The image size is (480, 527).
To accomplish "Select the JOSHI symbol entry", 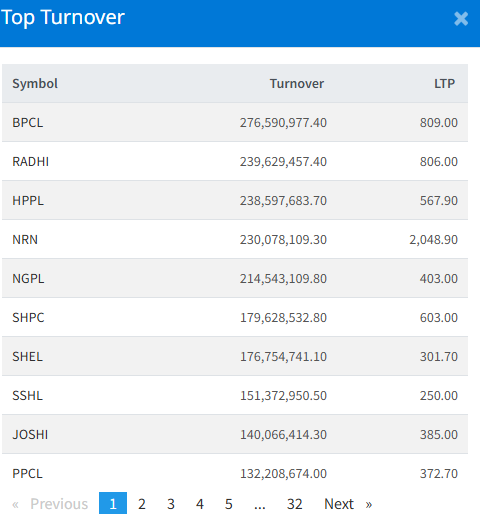I will click(30, 434).
